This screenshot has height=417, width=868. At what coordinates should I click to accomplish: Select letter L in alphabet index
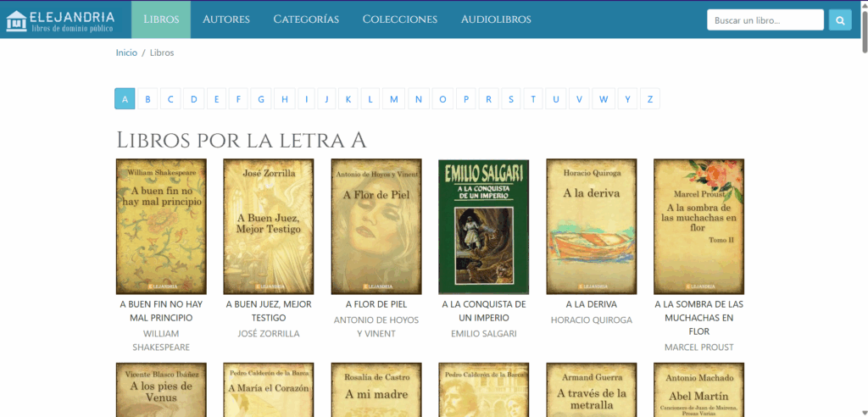(x=370, y=99)
